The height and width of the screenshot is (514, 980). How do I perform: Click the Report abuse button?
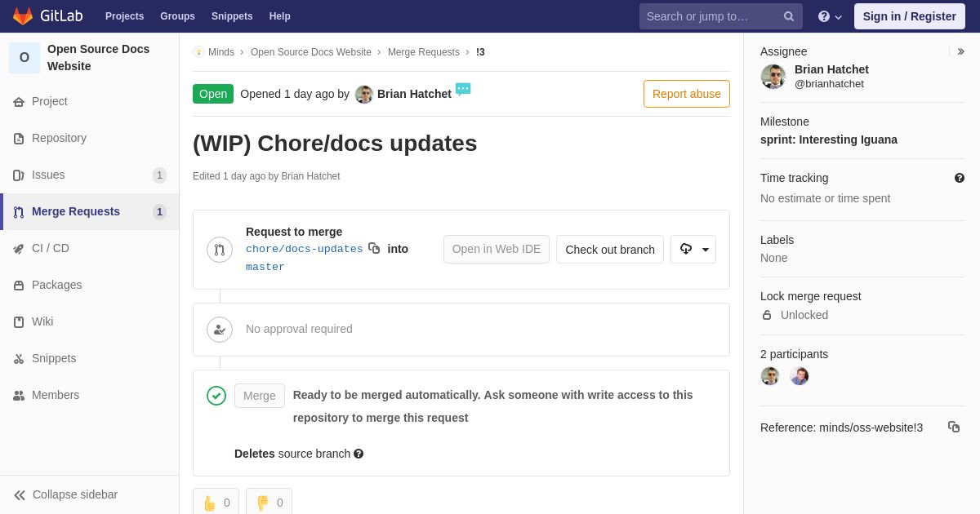(x=687, y=94)
